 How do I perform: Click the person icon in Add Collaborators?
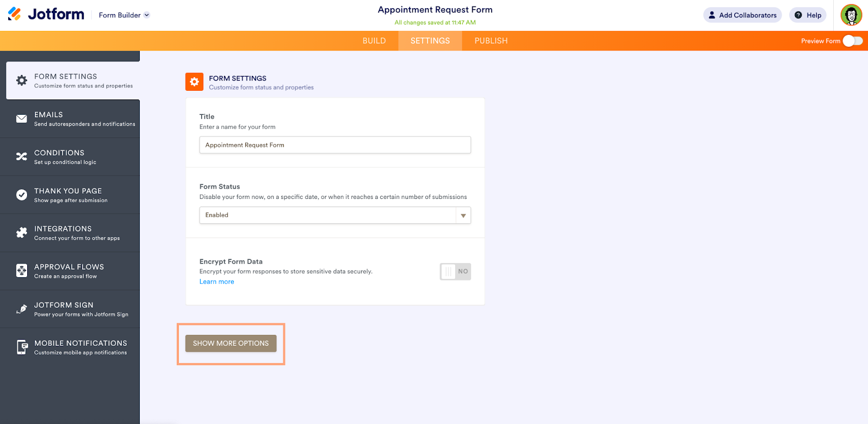tap(712, 15)
